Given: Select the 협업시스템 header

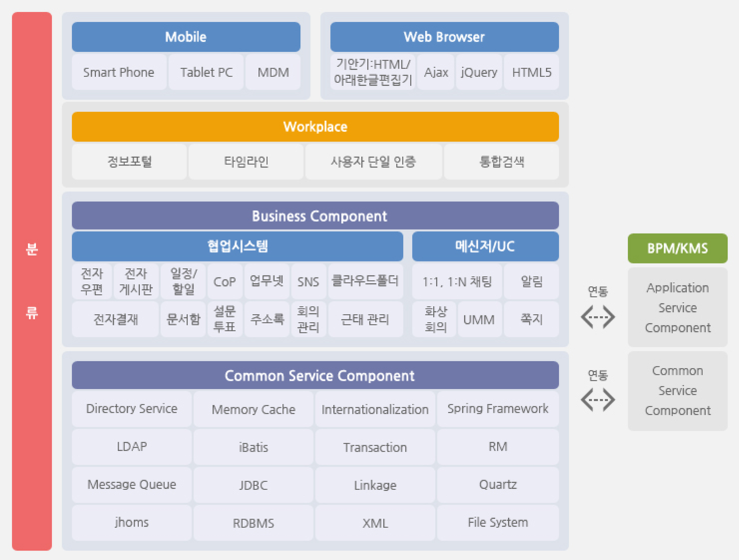Looking at the screenshot, I should point(237,246).
